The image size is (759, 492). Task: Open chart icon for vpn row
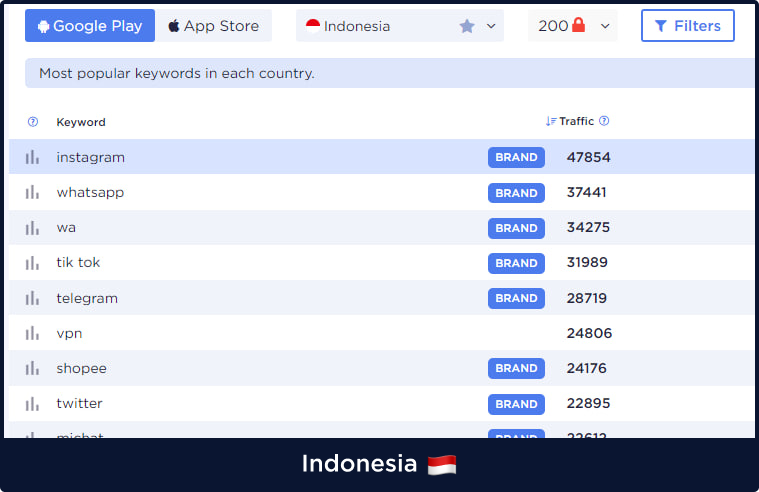coord(32,333)
